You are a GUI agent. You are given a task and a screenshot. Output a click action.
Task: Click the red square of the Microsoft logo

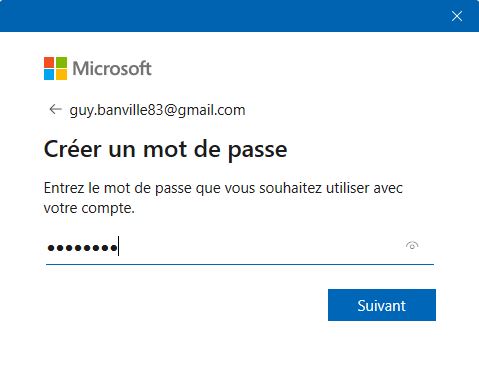coord(49,62)
